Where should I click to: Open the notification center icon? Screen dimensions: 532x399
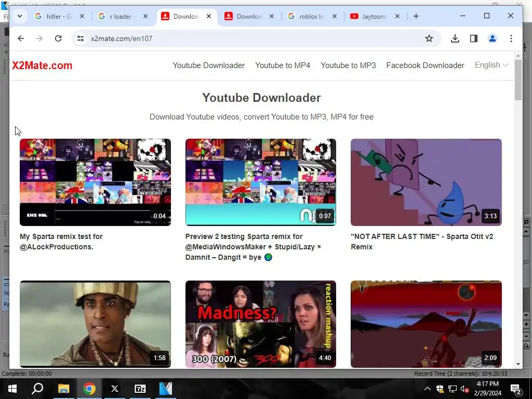516,389
